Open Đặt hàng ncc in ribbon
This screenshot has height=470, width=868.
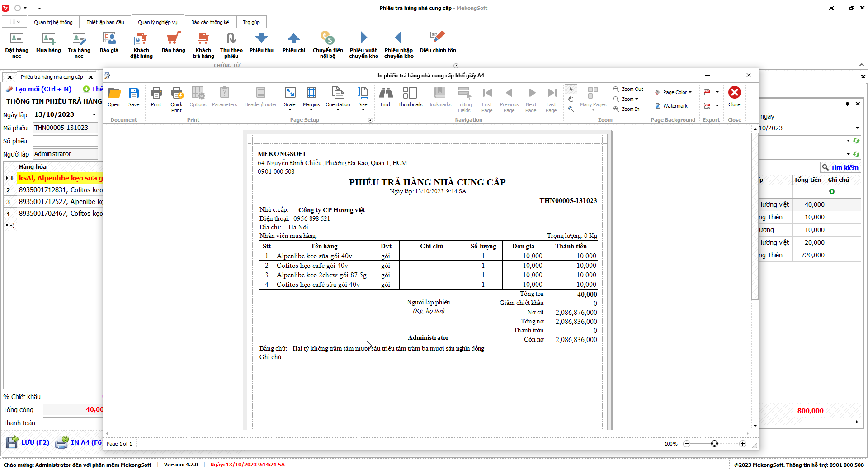point(17,45)
